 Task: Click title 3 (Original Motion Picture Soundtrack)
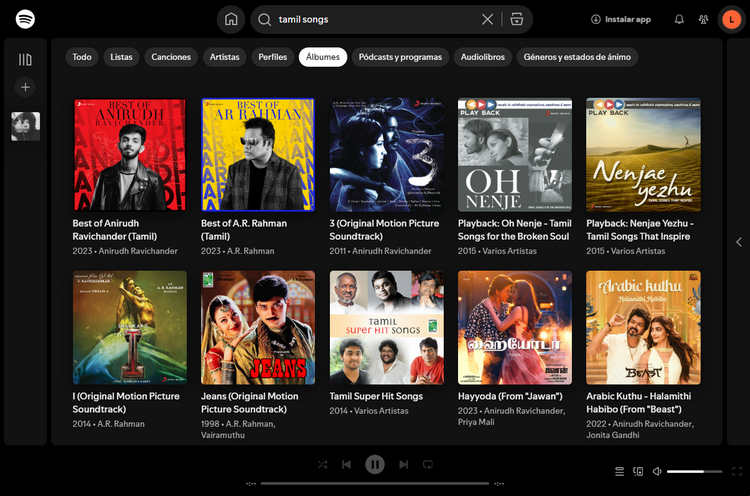click(x=384, y=230)
